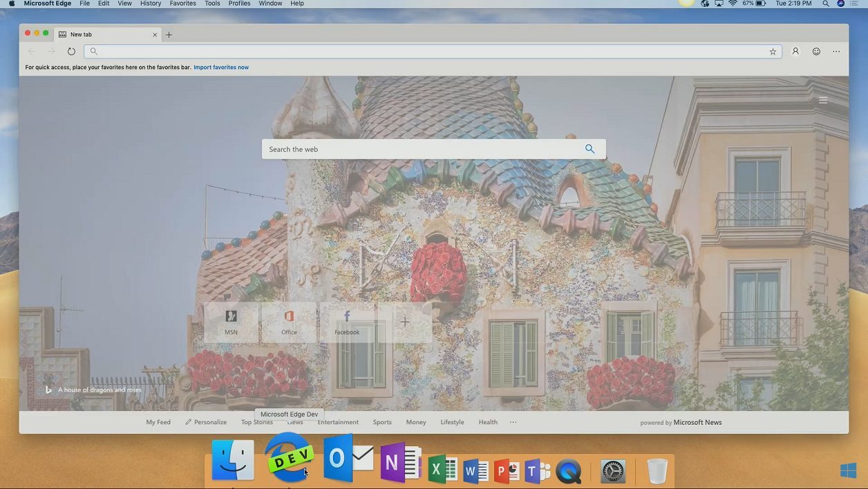Switch to the My Feed section
Viewport: 868px width, 489px height.
click(x=158, y=422)
